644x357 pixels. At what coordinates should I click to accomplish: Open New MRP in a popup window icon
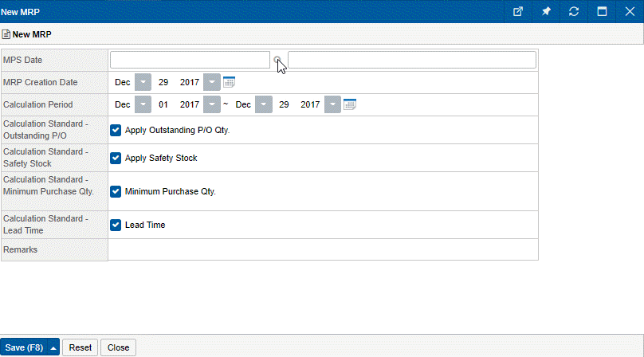518,11
